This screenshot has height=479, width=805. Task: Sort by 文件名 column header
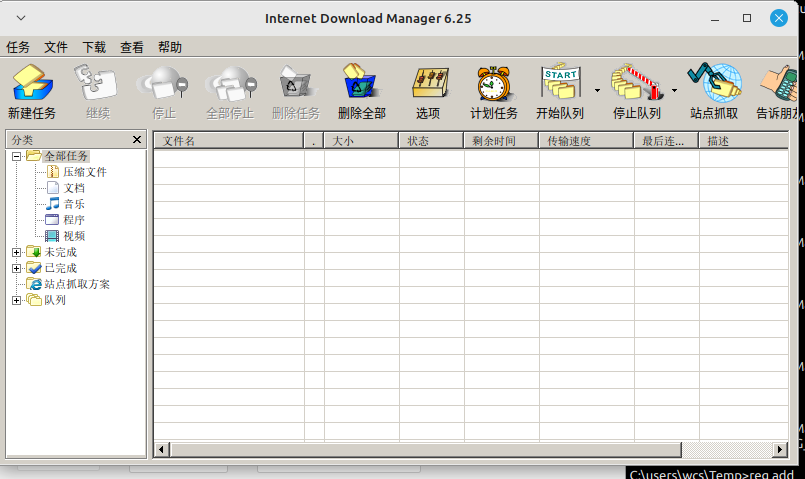229,141
